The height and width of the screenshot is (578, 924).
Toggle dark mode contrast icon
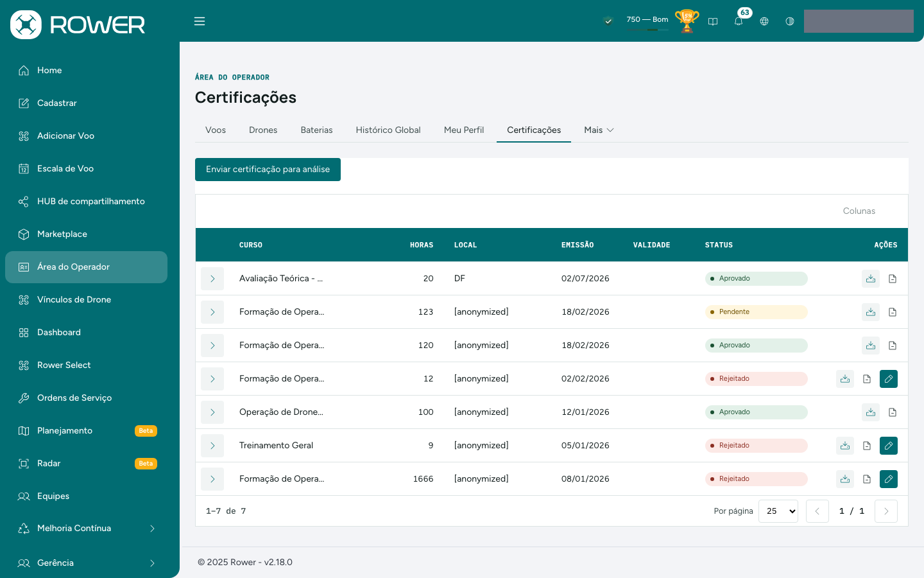coord(790,21)
